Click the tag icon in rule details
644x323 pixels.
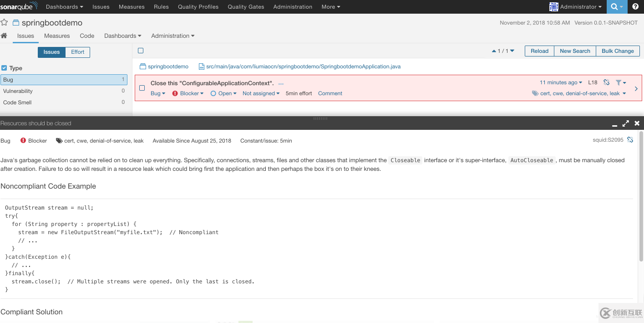coord(59,141)
